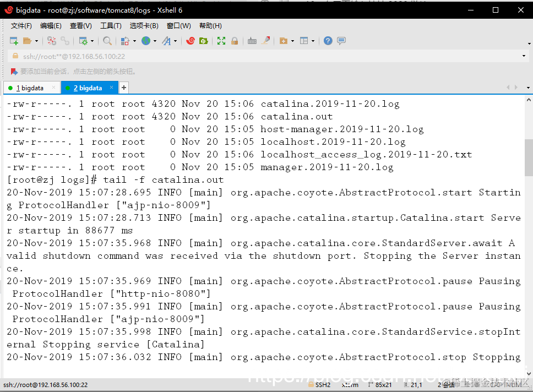The height and width of the screenshot is (392, 533).
Task: Click the speech bubble feedback icon
Action: pyautogui.click(x=341, y=41)
